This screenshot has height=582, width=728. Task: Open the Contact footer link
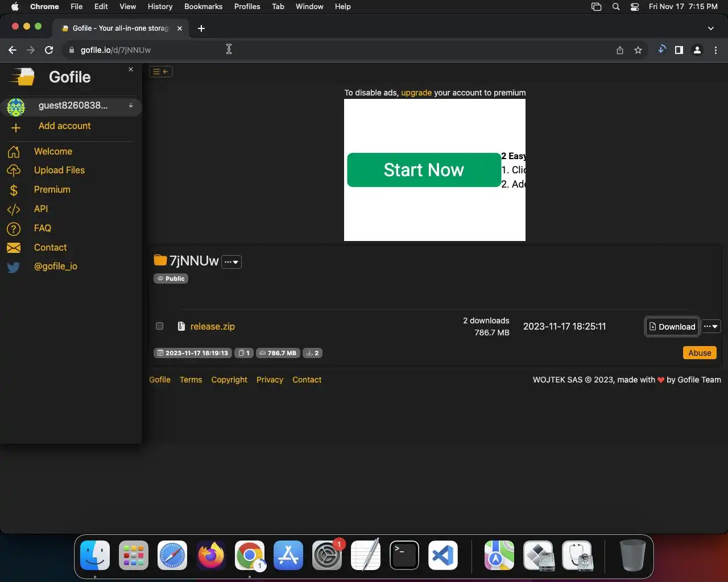coord(307,380)
